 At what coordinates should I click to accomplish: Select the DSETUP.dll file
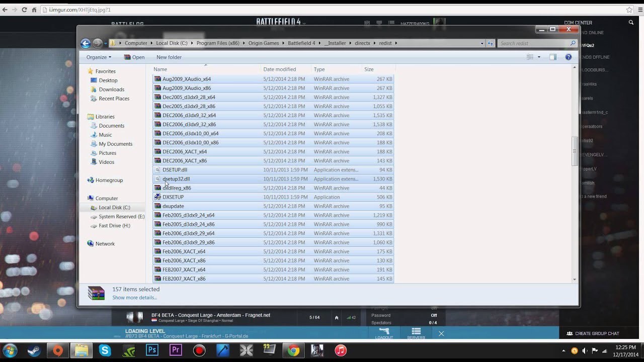pos(273,170)
